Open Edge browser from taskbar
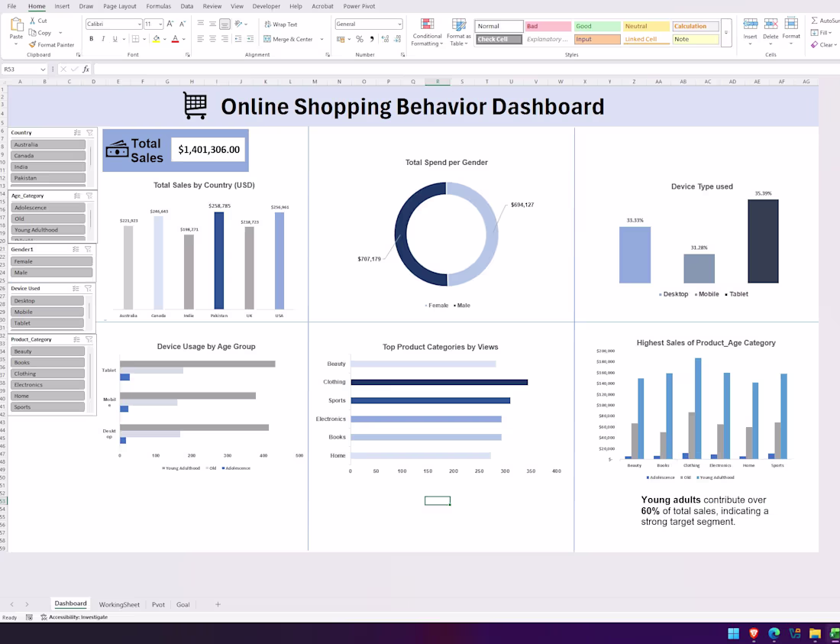The width and height of the screenshot is (840, 644). tap(774, 633)
